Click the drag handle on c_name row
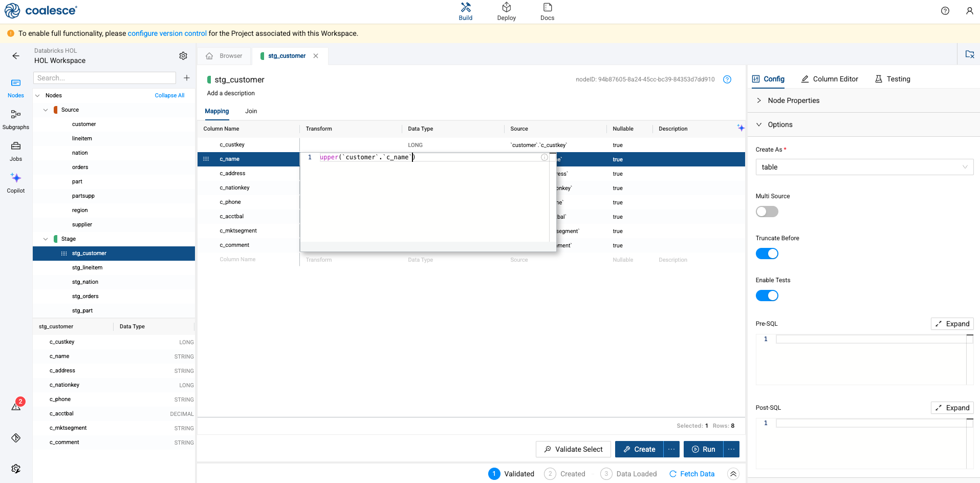Image resolution: width=980 pixels, height=483 pixels. pos(206,159)
